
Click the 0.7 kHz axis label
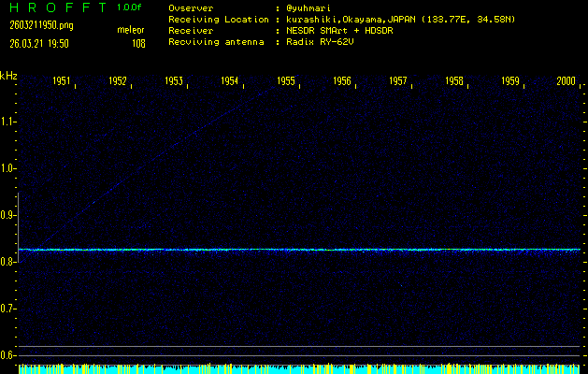tap(8, 309)
